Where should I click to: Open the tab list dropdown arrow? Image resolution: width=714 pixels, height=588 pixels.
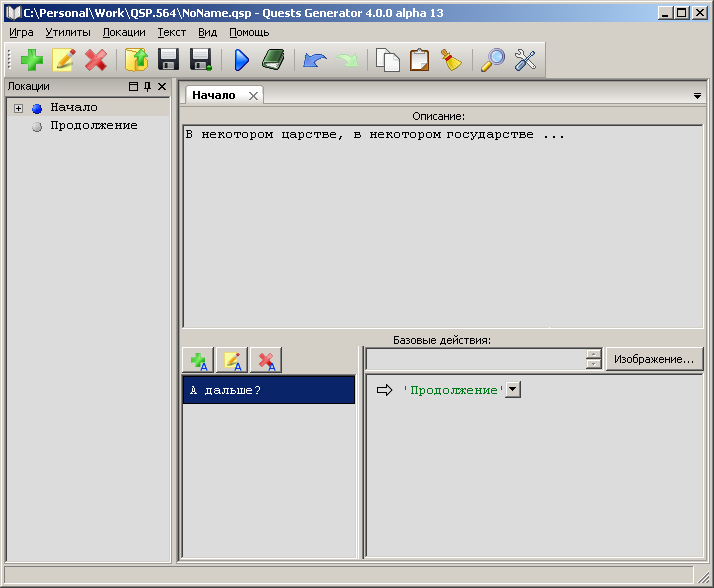click(697, 96)
